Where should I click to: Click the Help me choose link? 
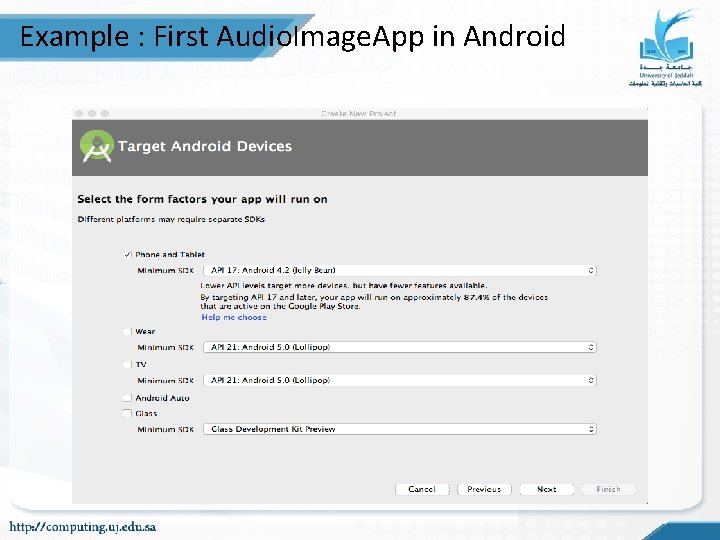[x=234, y=317]
